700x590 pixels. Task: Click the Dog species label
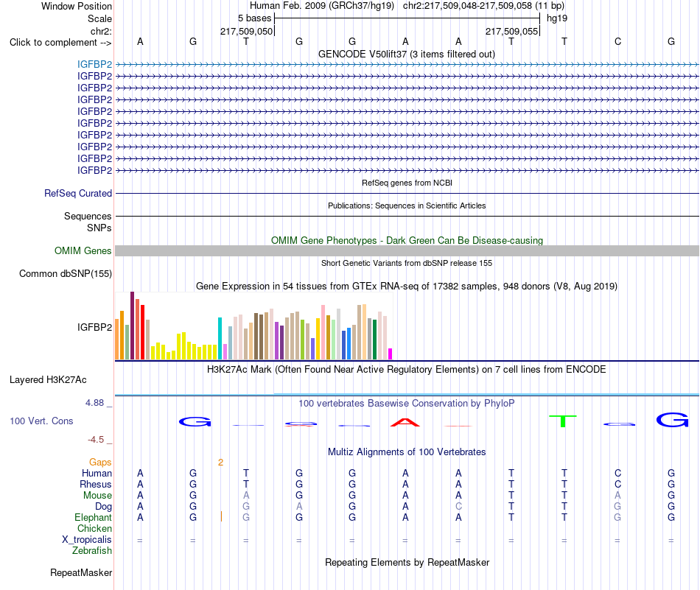coord(103,507)
